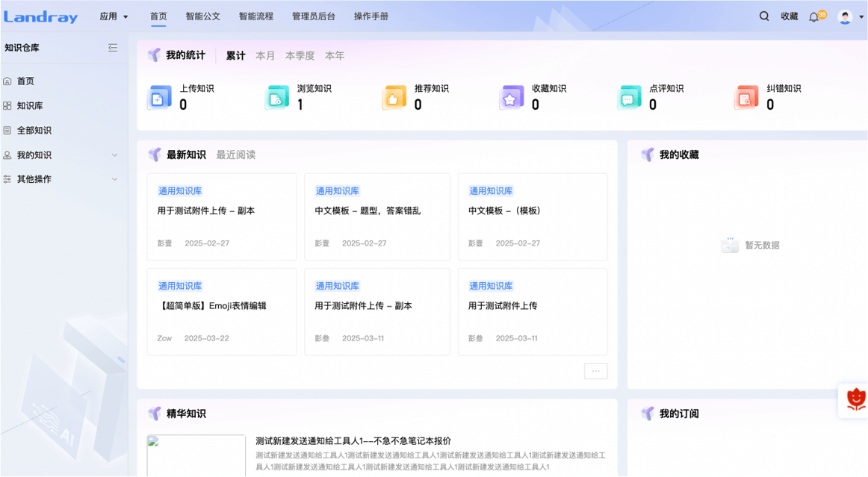868x477 pixels.
Task: Click the 收藏知识 star icon
Action: point(511,98)
